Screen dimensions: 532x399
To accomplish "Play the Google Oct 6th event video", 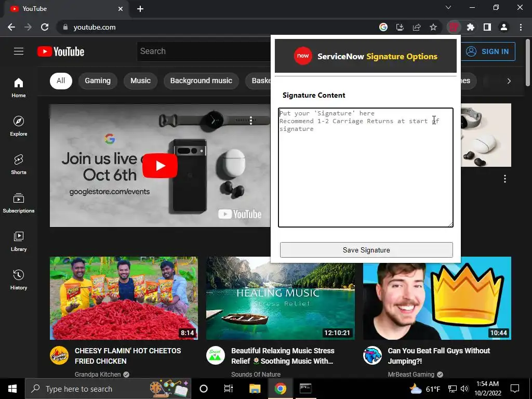I will pyautogui.click(x=160, y=166).
